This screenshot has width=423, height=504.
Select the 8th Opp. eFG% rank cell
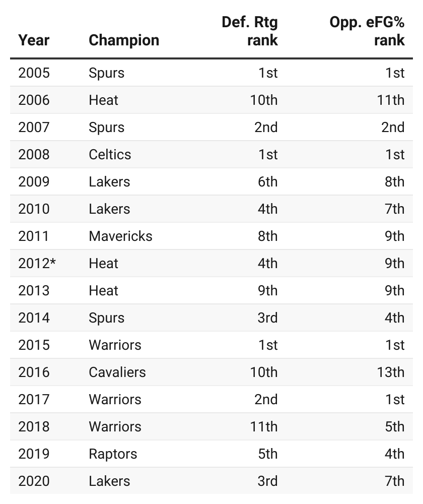(x=394, y=182)
